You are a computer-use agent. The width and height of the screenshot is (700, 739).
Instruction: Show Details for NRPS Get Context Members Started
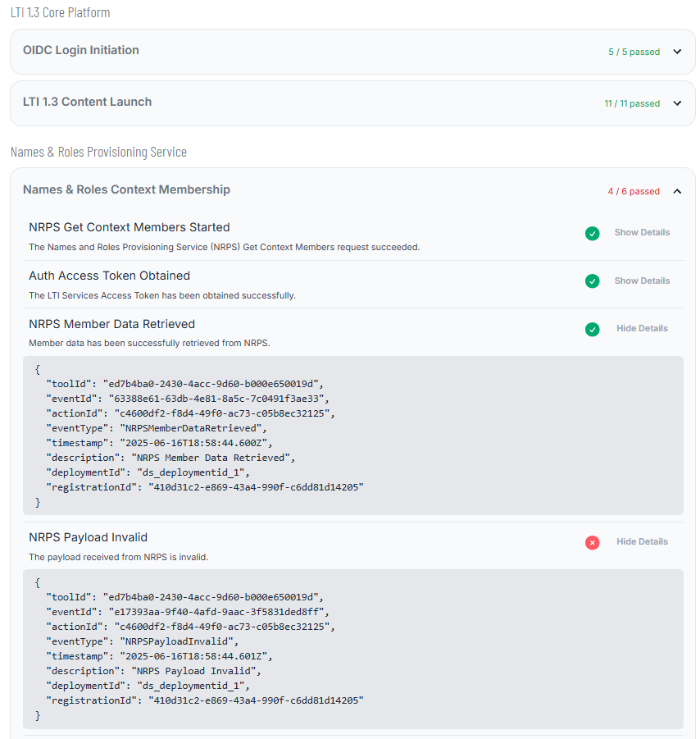coord(642,232)
